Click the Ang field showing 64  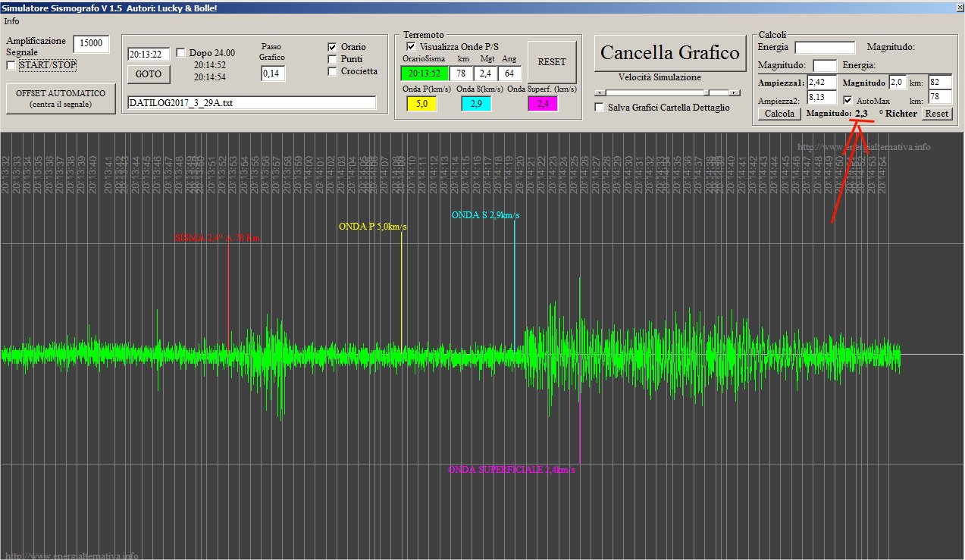509,74
